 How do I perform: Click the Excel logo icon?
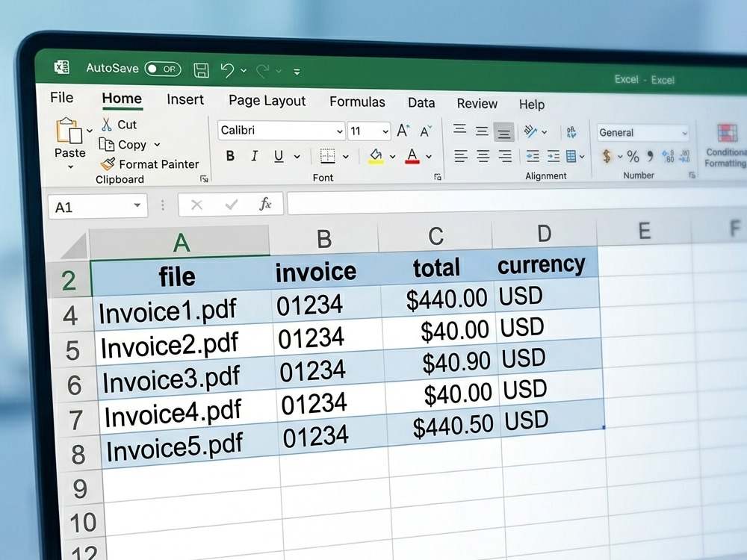pyautogui.click(x=62, y=67)
